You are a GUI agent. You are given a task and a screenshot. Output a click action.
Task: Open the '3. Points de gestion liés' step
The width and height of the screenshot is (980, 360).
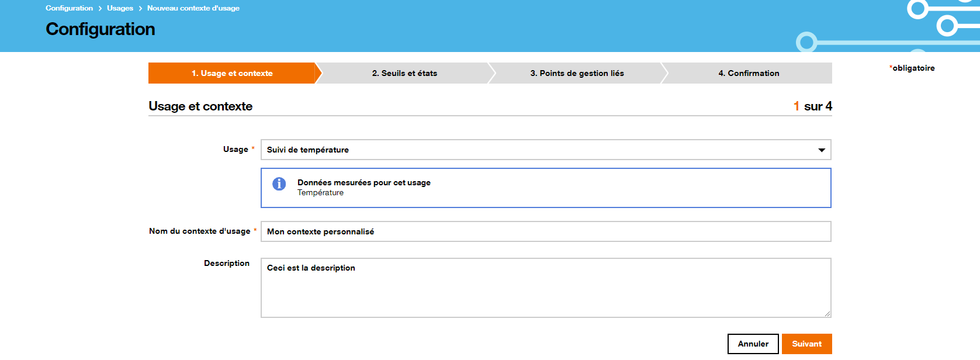click(x=577, y=73)
